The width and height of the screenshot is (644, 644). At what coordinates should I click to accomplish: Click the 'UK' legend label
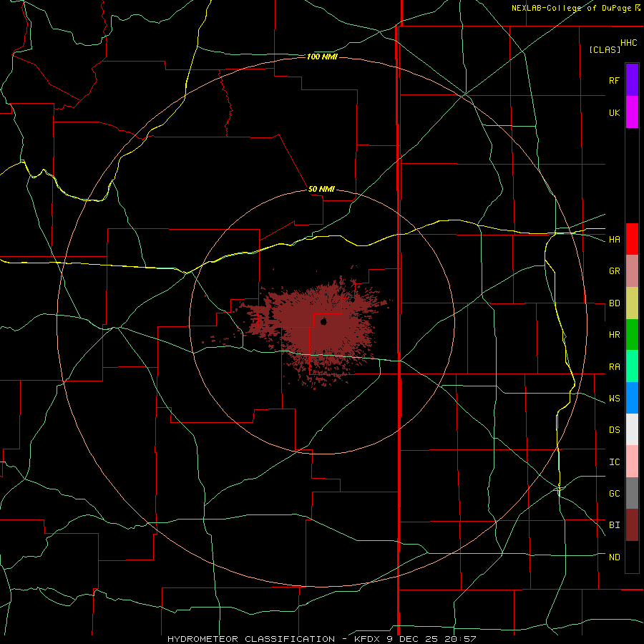click(614, 112)
